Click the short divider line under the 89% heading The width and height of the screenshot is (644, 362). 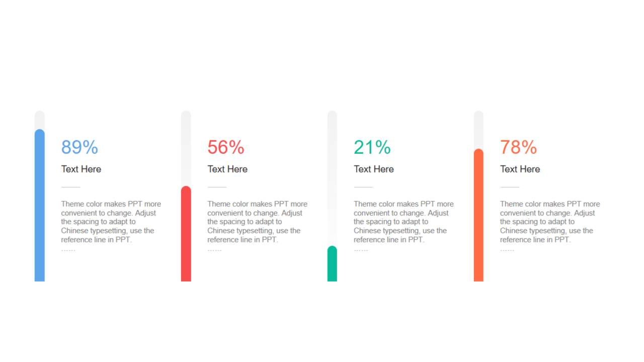tap(70, 187)
